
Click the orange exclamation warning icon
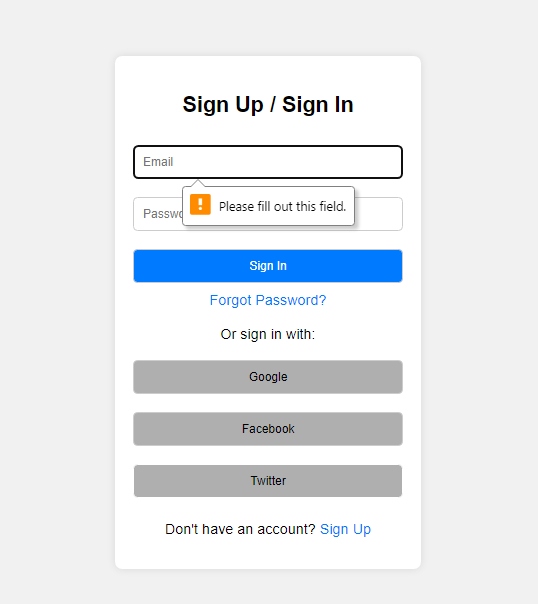200,205
